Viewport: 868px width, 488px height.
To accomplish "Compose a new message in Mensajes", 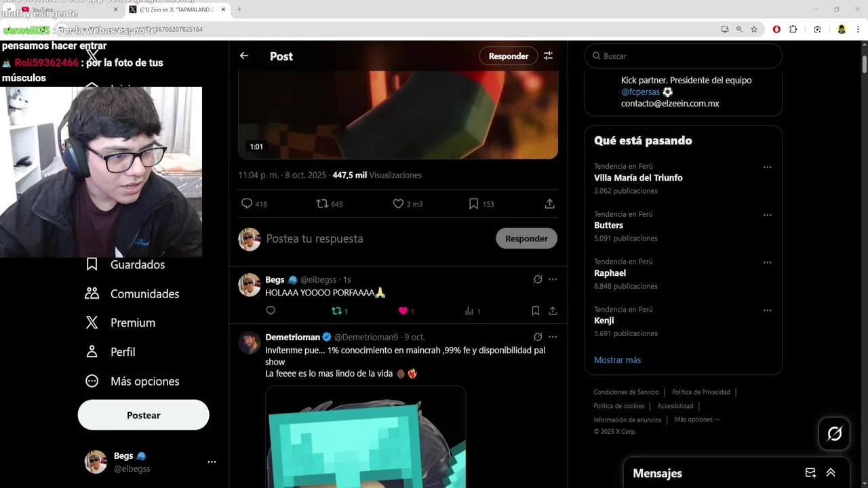I will point(810,473).
